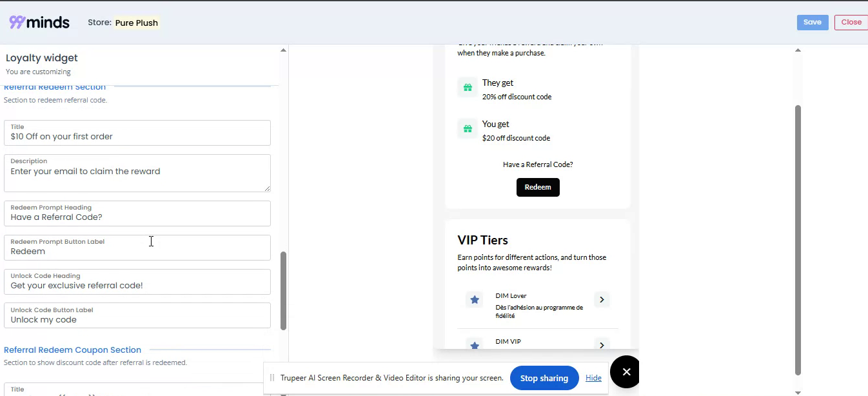Screen dimensions: 868x396
Task: Click the preview pane scrollbar thumb
Action: point(798,240)
